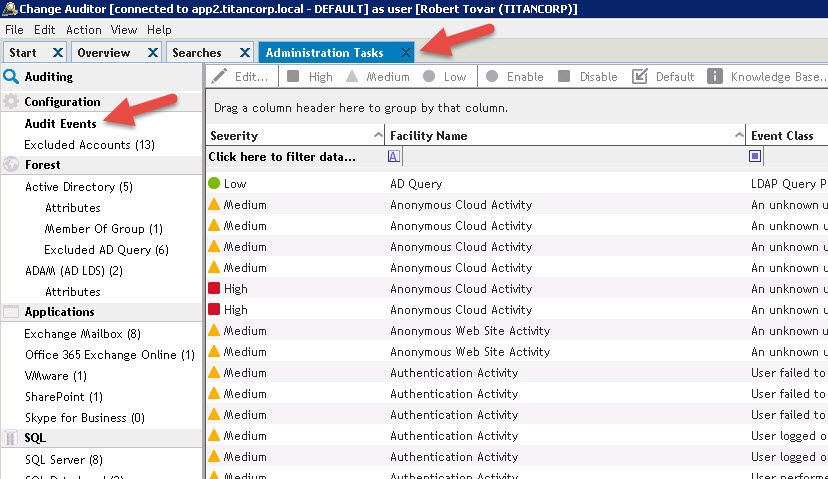Click the Disable toolbar icon
The image size is (828, 479).
(x=565, y=77)
